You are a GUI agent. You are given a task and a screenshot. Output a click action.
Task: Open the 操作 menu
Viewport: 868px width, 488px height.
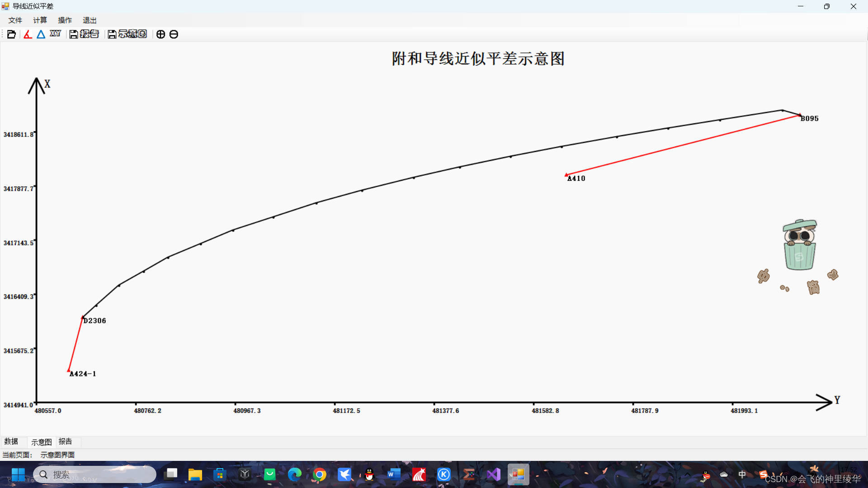tap(65, 20)
